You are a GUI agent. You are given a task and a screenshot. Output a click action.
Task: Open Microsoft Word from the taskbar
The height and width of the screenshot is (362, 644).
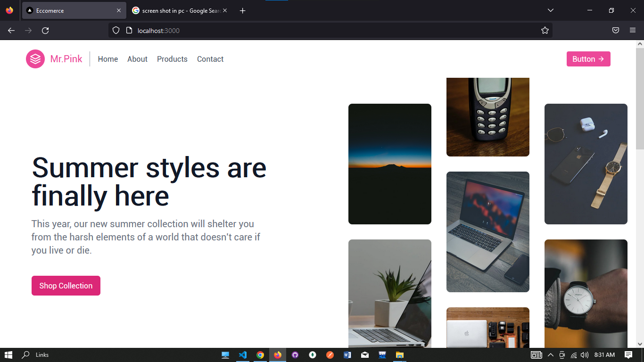point(347,354)
